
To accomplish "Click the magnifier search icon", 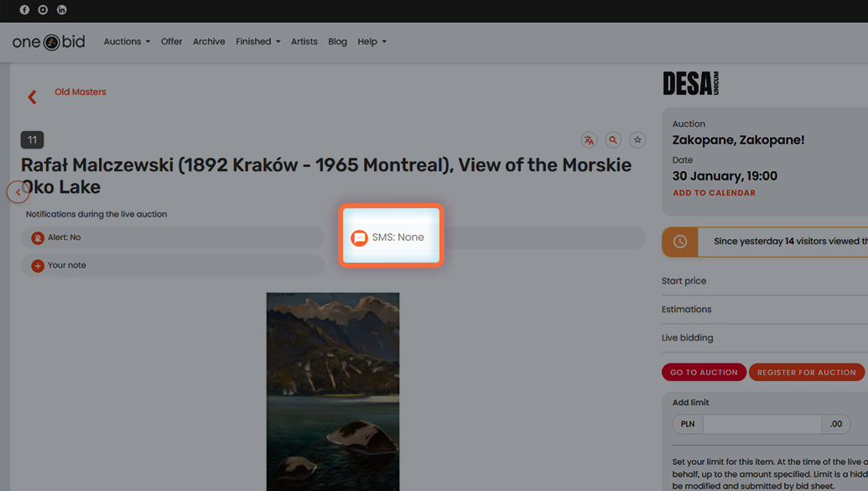I will click(x=613, y=140).
